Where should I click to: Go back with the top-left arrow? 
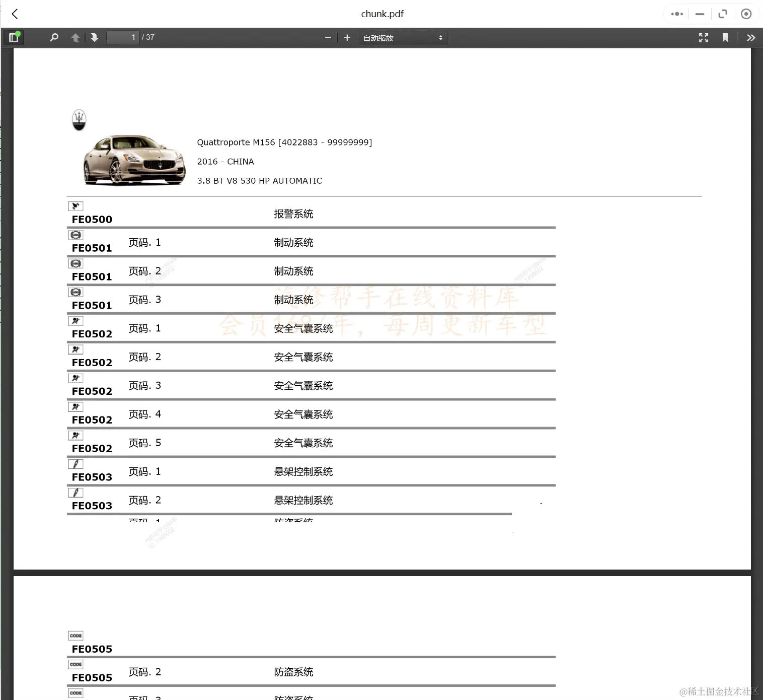(15, 14)
